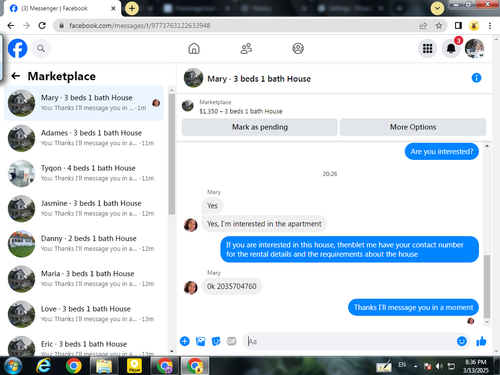Go to the Home feed icon
Image resolution: width=500 pixels, height=375 pixels.
click(194, 49)
